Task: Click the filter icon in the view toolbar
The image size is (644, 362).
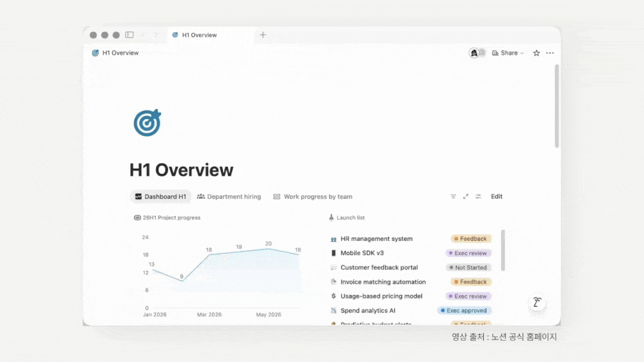Action: tap(453, 196)
